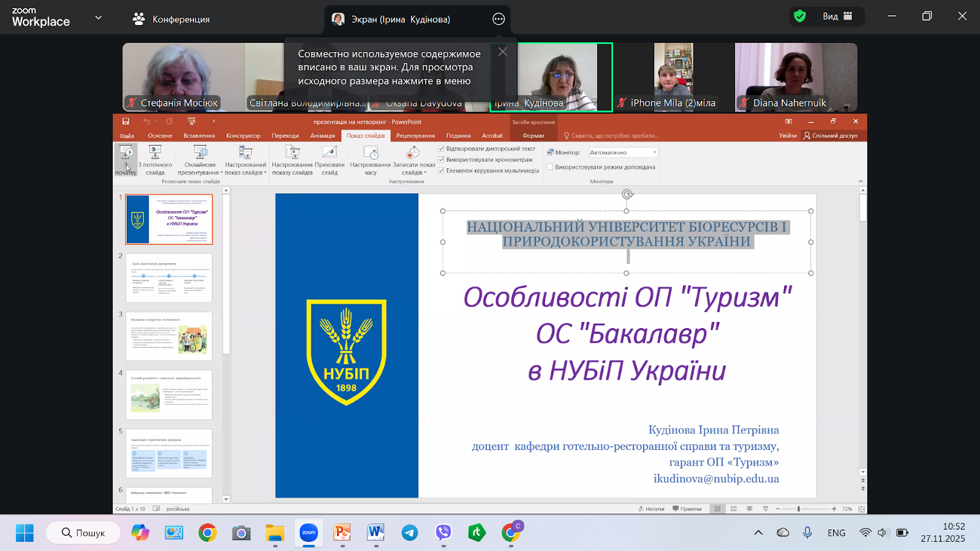This screenshot has width=980, height=551.
Task: Switch to the Анімація ribbon tab
Action: pos(322,136)
